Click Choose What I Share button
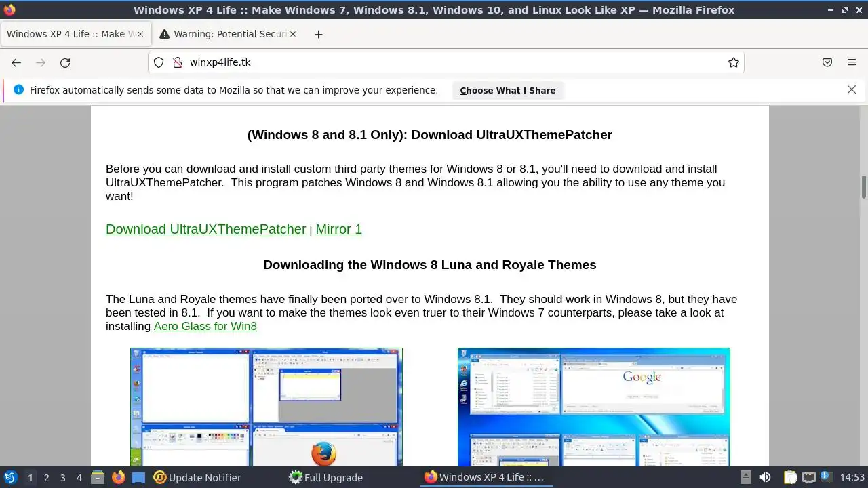 [x=508, y=90]
